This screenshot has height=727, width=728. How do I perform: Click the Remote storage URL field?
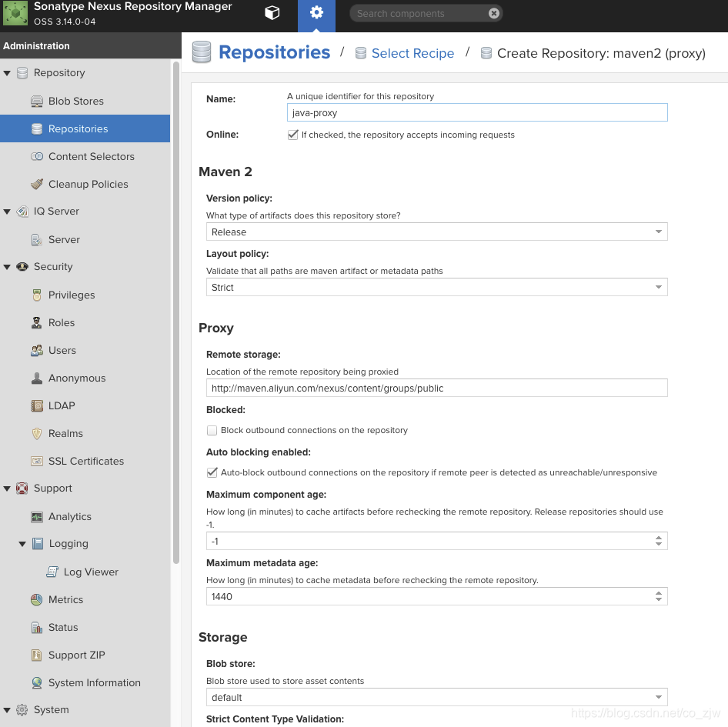click(x=437, y=388)
